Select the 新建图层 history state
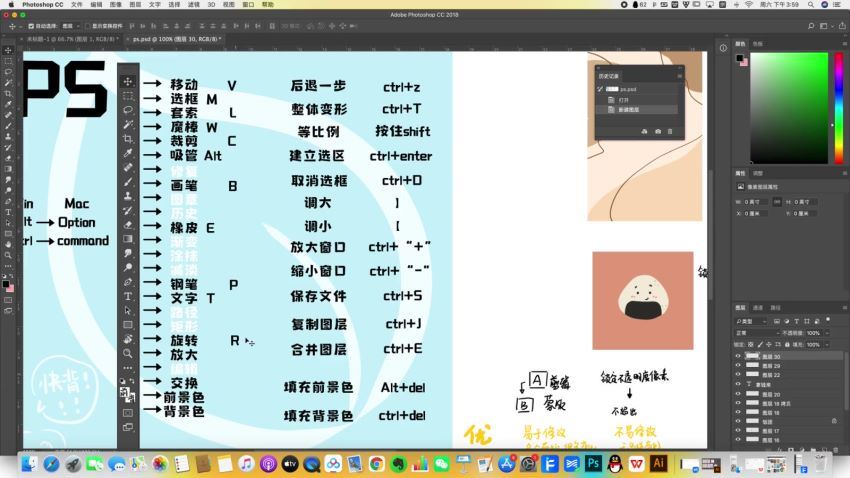This screenshot has height=478, width=850. point(637,109)
